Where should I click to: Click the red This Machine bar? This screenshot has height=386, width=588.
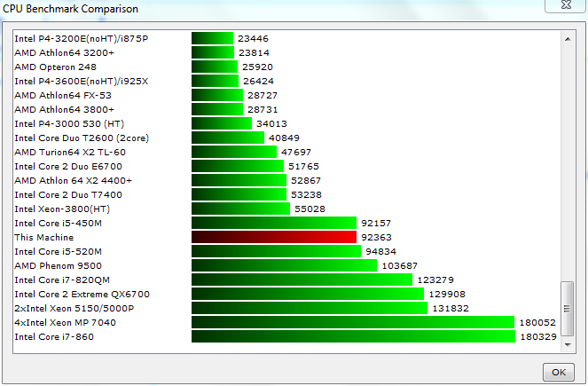coord(274,237)
